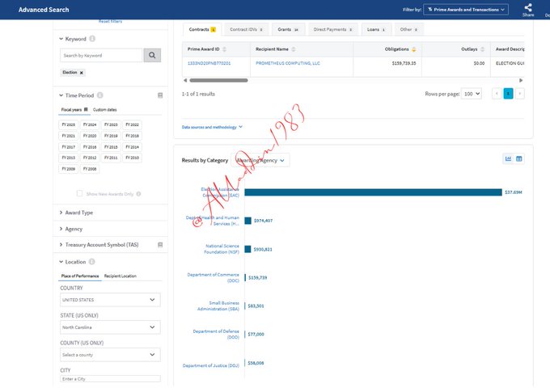The height and width of the screenshot is (392, 550).
Task: Click the keyword search magnifier button
Action: (x=152, y=55)
